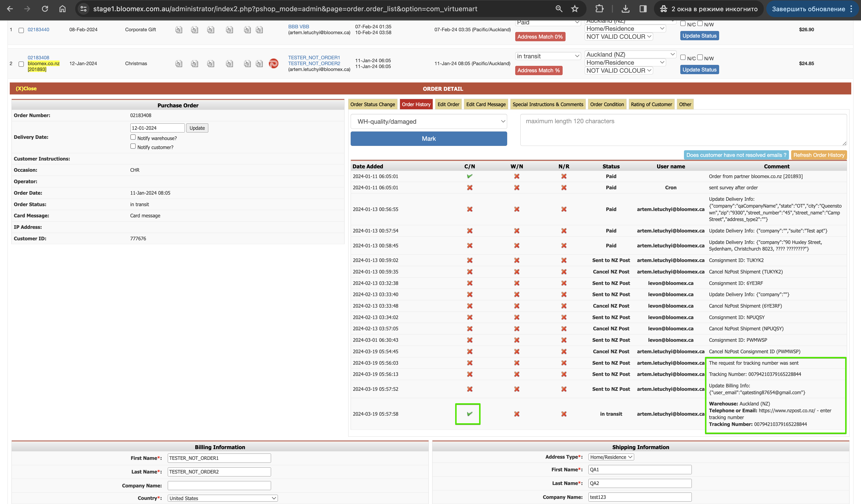Click 'Does customer have not resolved emails ?' button
This screenshot has height=504, width=861.
coord(736,155)
